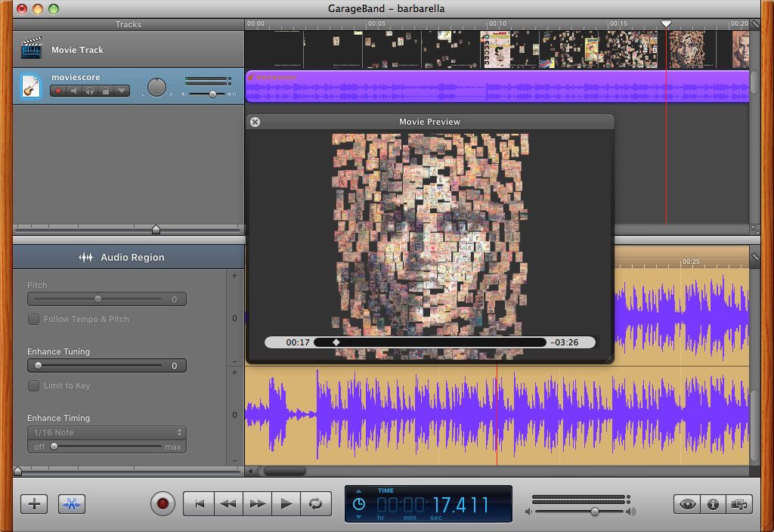Add a new track with the plus button
The height and width of the screenshot is (532, 774).
[34, 504]
